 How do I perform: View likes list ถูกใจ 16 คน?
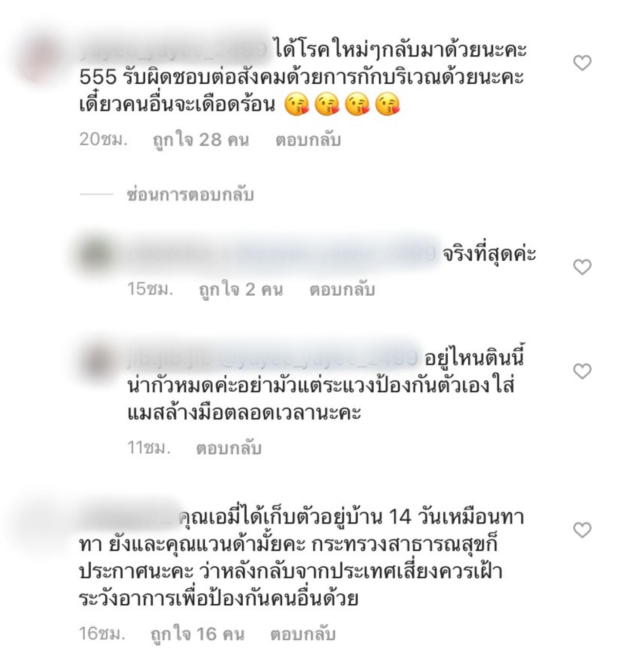[197, 634]
